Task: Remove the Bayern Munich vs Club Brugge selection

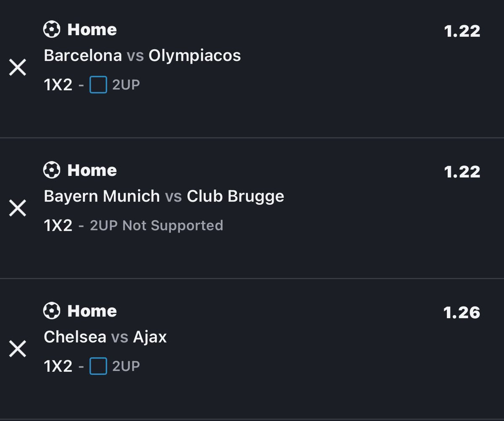Action: (x=18, y=208)
